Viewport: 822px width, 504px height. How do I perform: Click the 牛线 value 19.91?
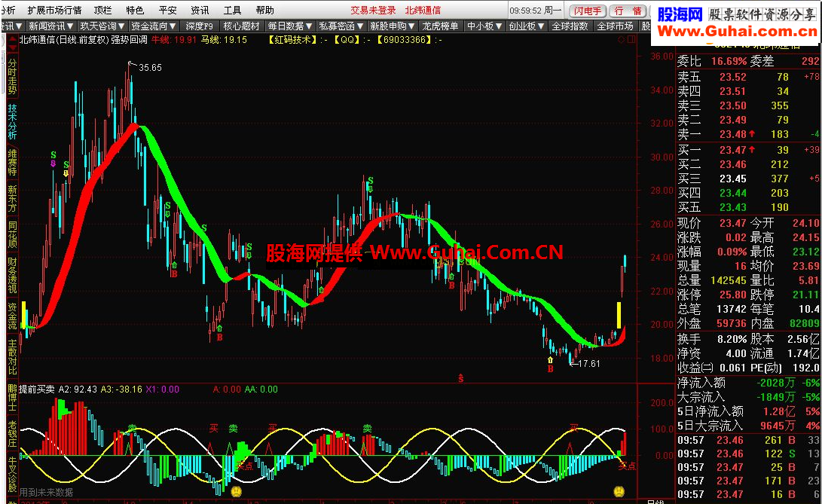tap(185, 39)
